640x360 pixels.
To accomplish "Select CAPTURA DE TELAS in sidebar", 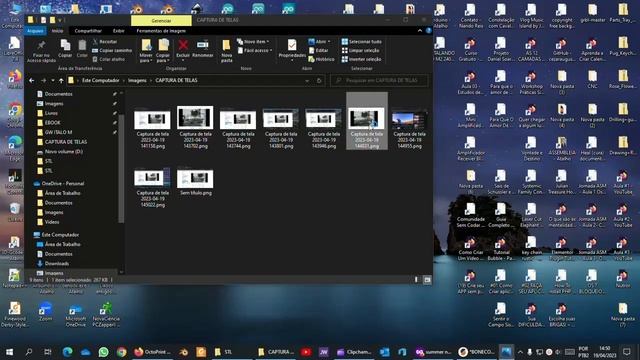I will pyautogui.click(x=66, y=142).
